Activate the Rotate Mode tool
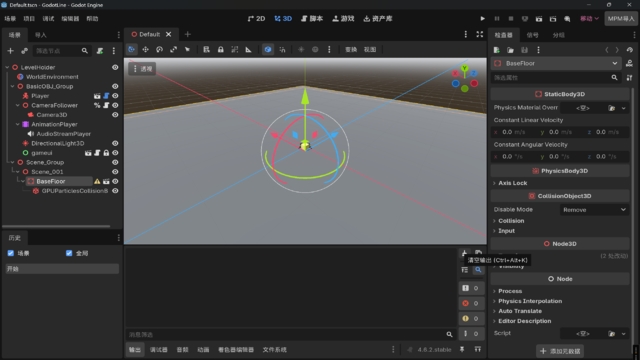This screenshot has width=640, height=360. pos(159,49)
